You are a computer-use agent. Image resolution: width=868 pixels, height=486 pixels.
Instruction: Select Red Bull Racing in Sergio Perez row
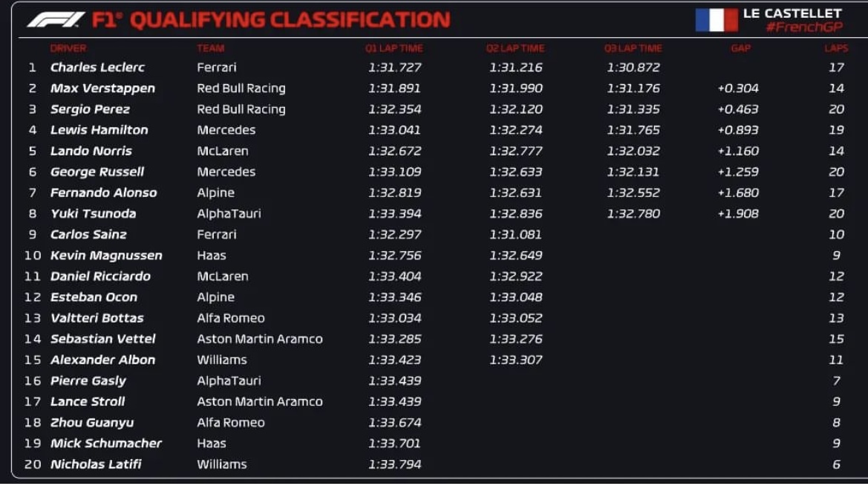pos(241,109)
